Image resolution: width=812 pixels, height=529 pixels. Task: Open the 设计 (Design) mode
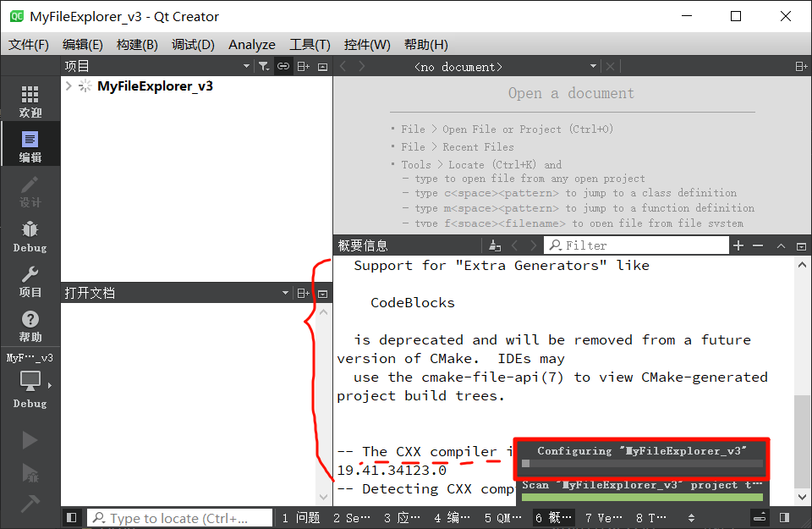pos(30,191)
